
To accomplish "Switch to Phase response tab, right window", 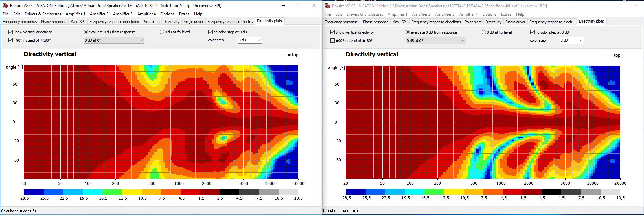I will tap(376, 22).
